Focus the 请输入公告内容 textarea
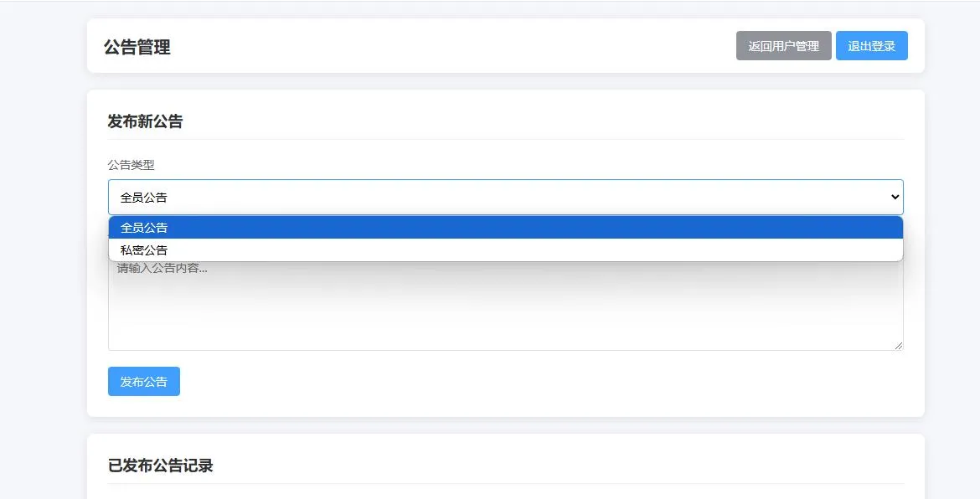This screenshot has width=980, height=499. (505, 310)
